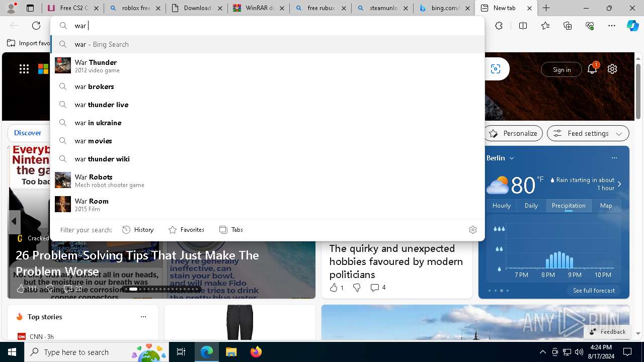Open weather card more options ellipsis
The height and width of the screenshot is (362, 644).
pos(614,158)
